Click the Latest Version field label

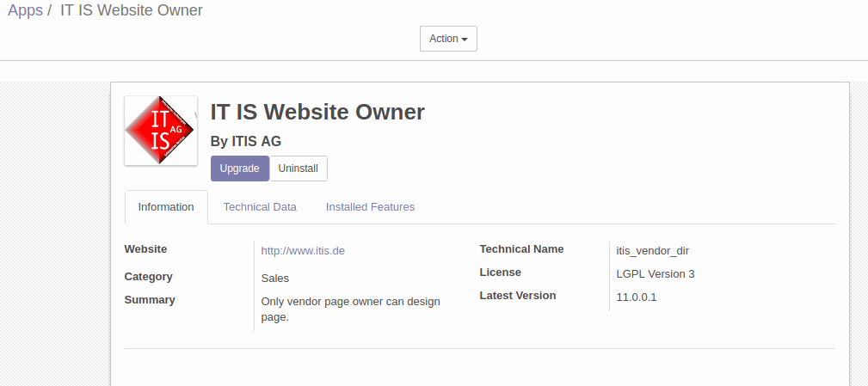[518, 296]
